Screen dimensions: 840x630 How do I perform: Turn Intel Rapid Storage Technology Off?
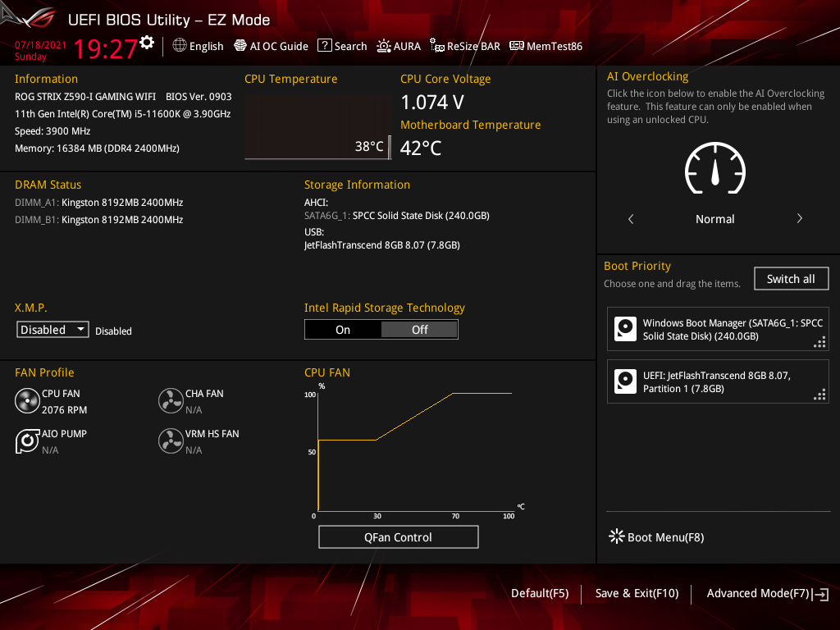click(x=419, y=330)
